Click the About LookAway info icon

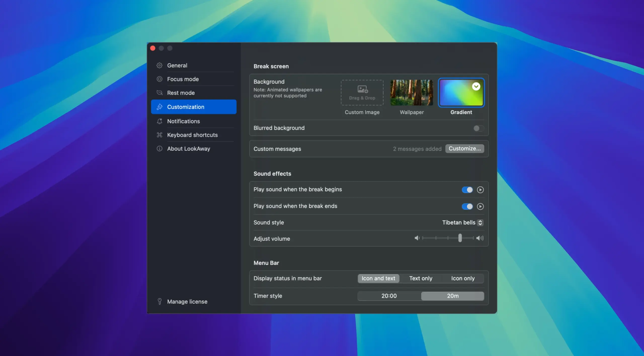click(x=159, y=149)
